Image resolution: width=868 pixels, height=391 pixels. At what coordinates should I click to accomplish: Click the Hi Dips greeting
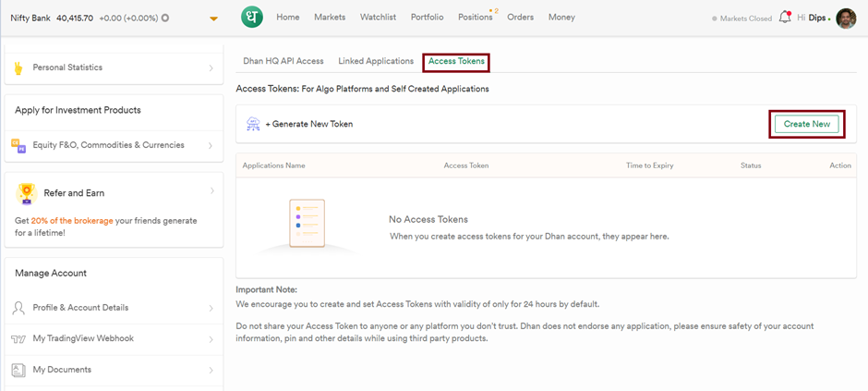(x=812, y=18)
